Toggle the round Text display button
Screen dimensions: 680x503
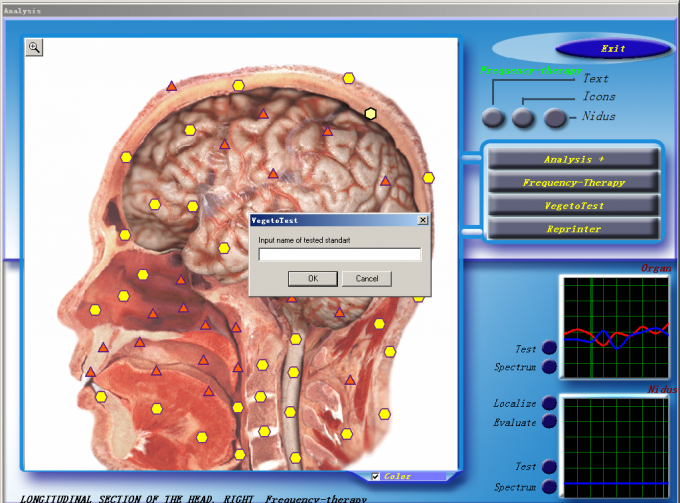click(x=493, y=118)
